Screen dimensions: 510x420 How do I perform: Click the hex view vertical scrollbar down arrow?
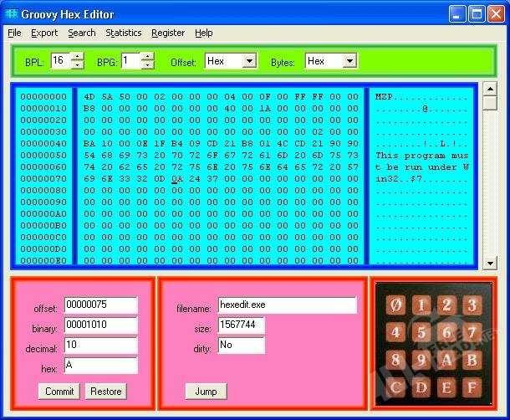click(x=490, y=264)
